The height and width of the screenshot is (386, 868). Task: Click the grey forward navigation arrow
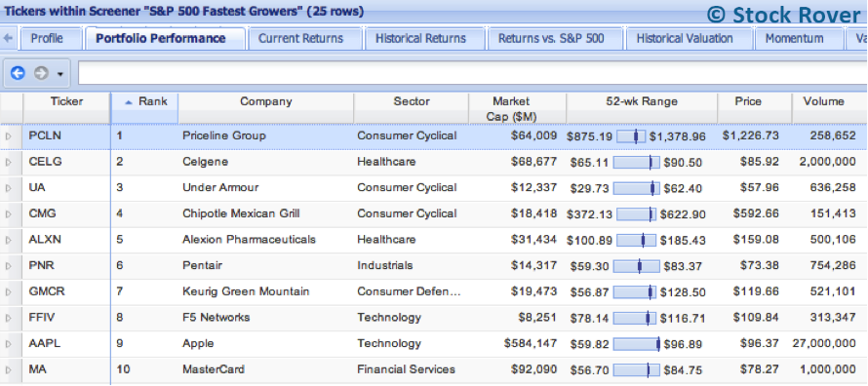[x=42, y=73]
